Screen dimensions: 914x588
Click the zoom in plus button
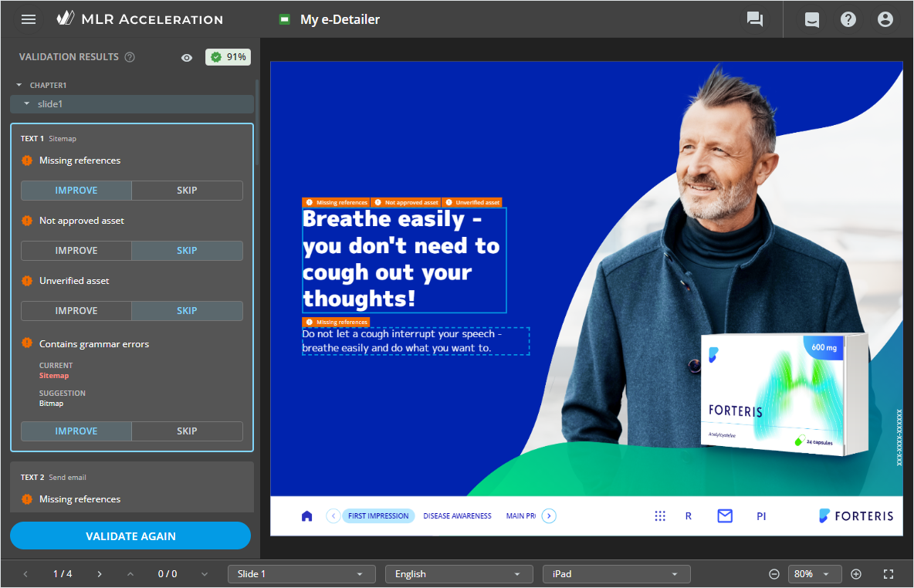[856, 574]
